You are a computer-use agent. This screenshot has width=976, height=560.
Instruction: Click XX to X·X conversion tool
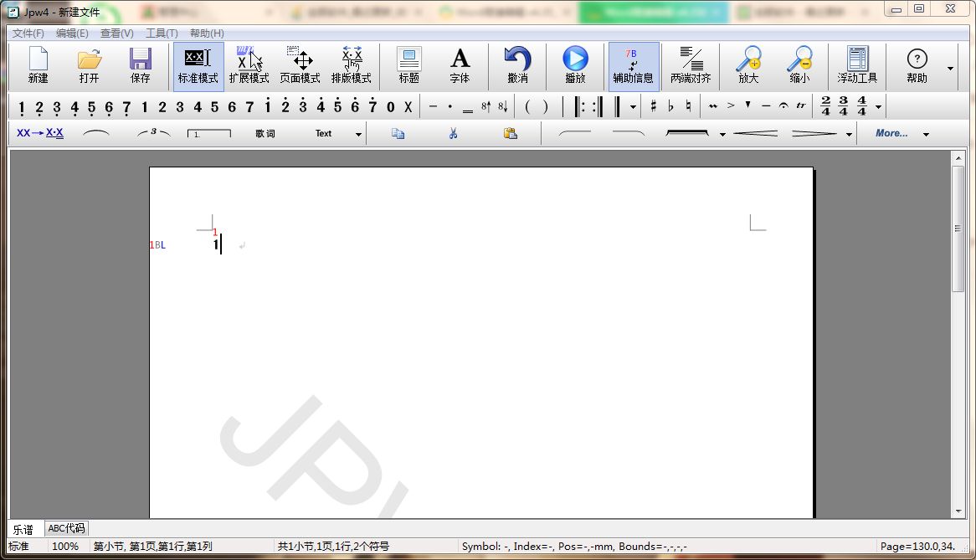click(x=40, y=133)
